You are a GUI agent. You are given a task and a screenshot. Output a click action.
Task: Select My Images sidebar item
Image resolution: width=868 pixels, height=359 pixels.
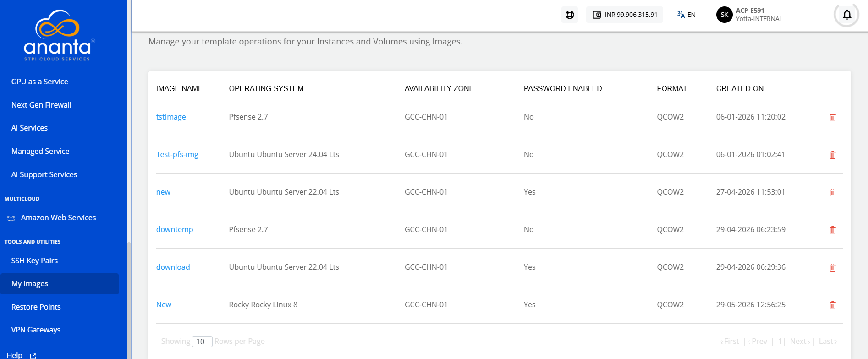coord(60,284)
